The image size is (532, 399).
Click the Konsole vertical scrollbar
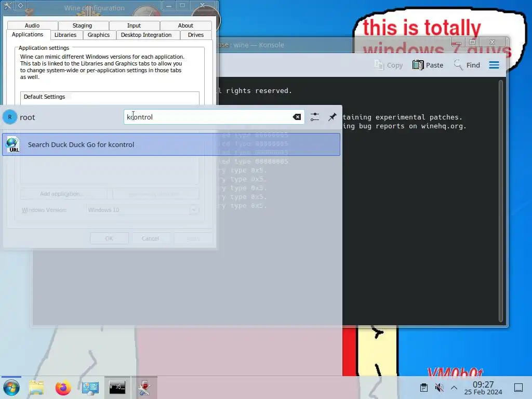point(501,201)
